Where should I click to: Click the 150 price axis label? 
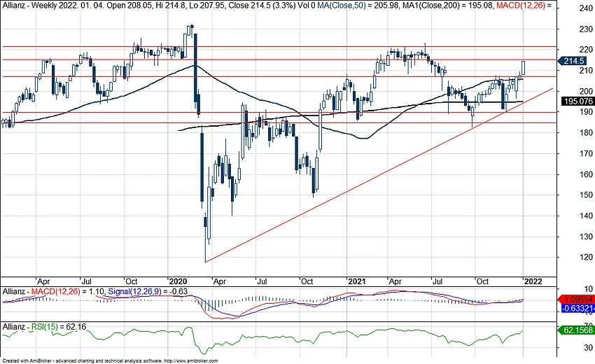click(585, 195)
